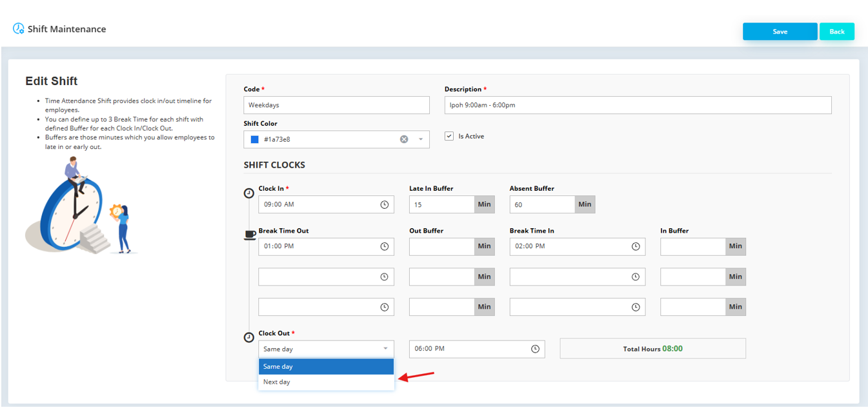Open the time picker in the second break row
868x410 pixels.
click(x=385, y=276)
